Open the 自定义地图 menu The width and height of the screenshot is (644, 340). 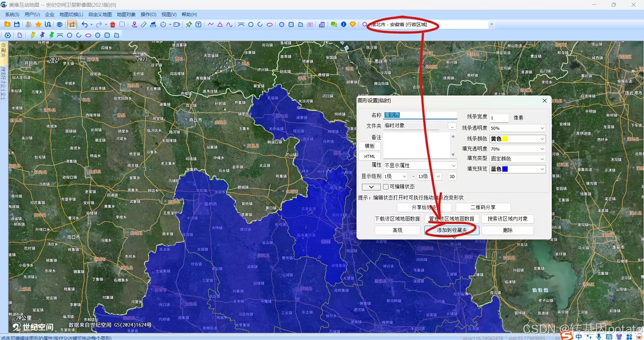click(100, 14)
